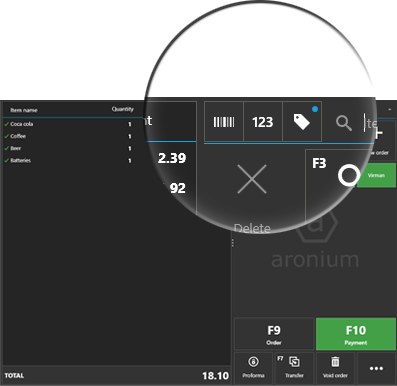The height and width of the screenshot is (386, 397).
Task: Click the F7 Transfer icon
Action: tap(294, 362)
